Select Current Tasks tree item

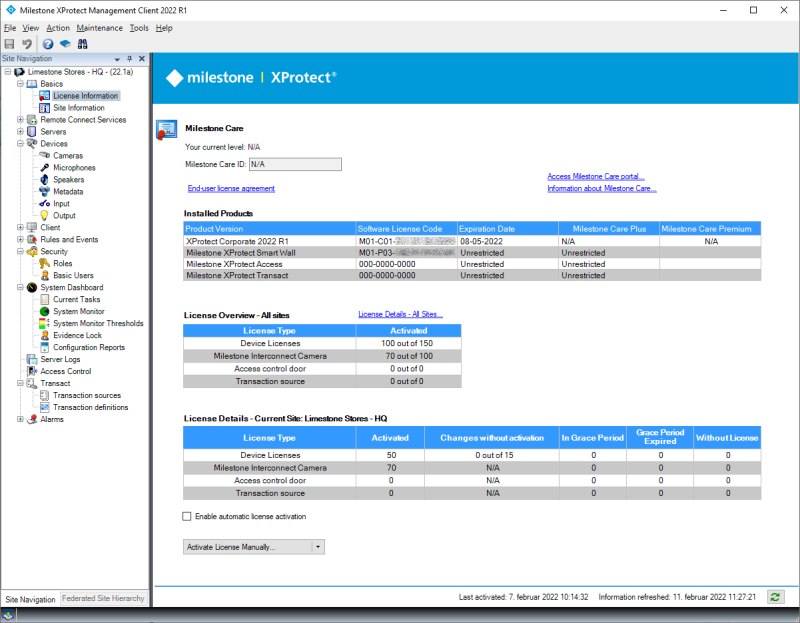[77, 300]
